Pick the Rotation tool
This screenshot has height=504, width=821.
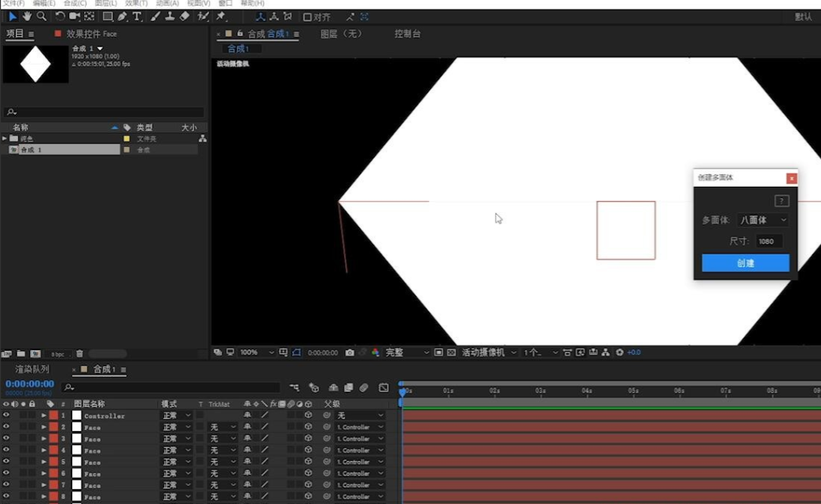coord(60,16)
